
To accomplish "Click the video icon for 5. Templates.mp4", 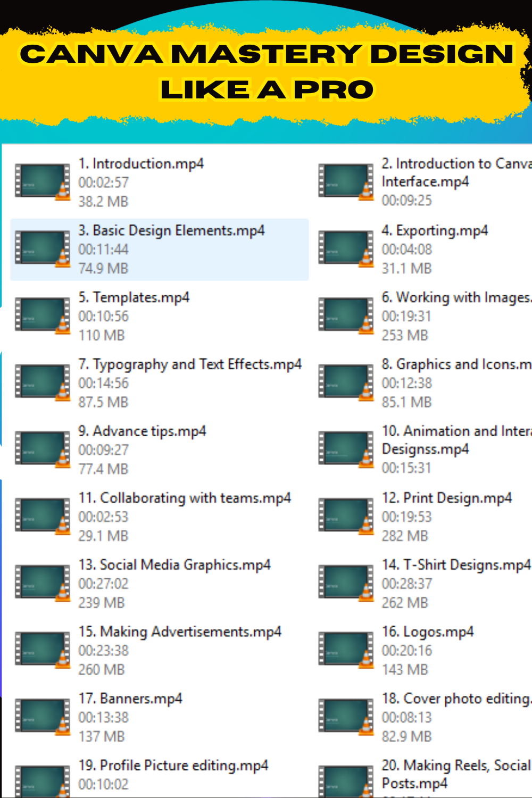I will click(x=43, y=316).
